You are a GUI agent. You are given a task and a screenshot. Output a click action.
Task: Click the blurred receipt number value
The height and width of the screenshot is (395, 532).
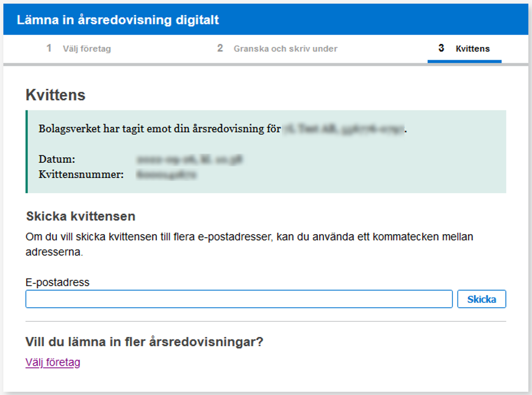coord(167,175)
